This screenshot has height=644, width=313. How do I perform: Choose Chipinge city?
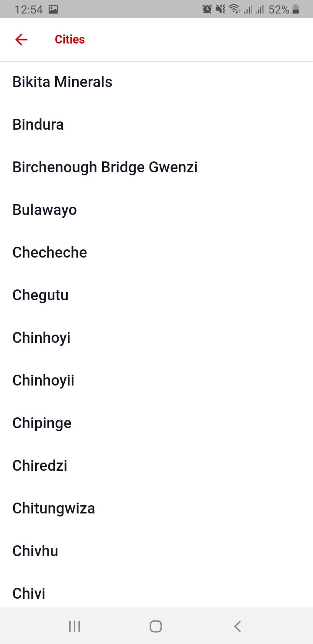pyautogui.click(x=42, y=423)
